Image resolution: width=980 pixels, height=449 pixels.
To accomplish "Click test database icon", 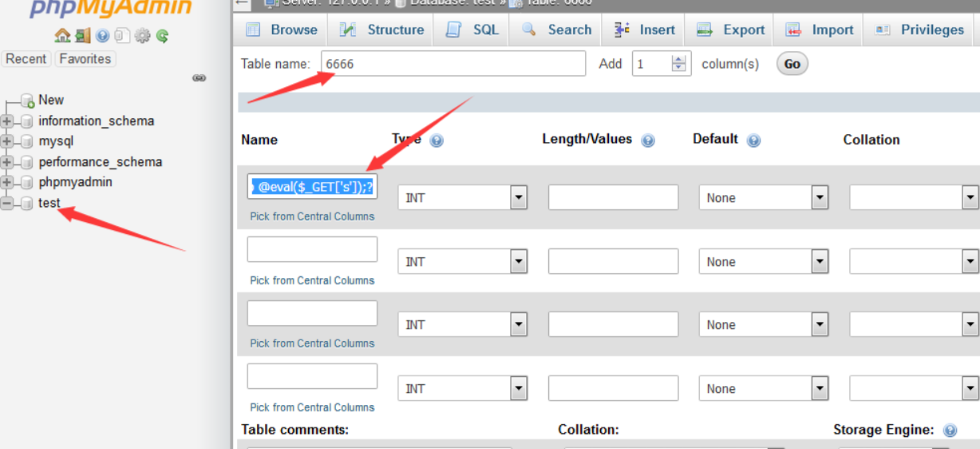I will click(x=27, y=203).
